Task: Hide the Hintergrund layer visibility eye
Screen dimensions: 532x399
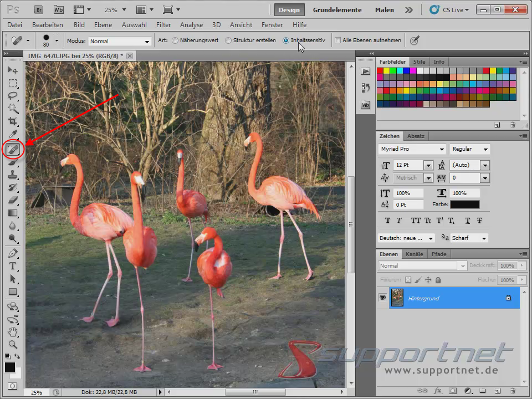Action: (x=382, y=298)
